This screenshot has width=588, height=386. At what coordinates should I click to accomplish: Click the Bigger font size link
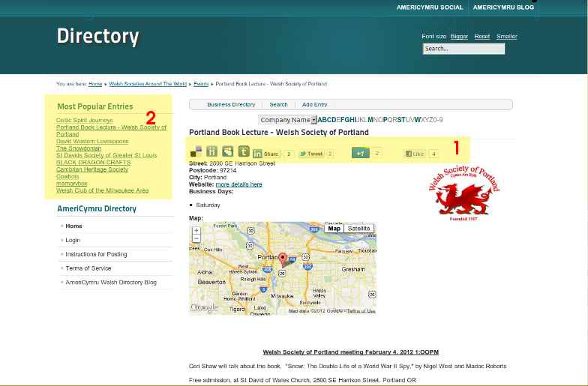click(459, 36)
